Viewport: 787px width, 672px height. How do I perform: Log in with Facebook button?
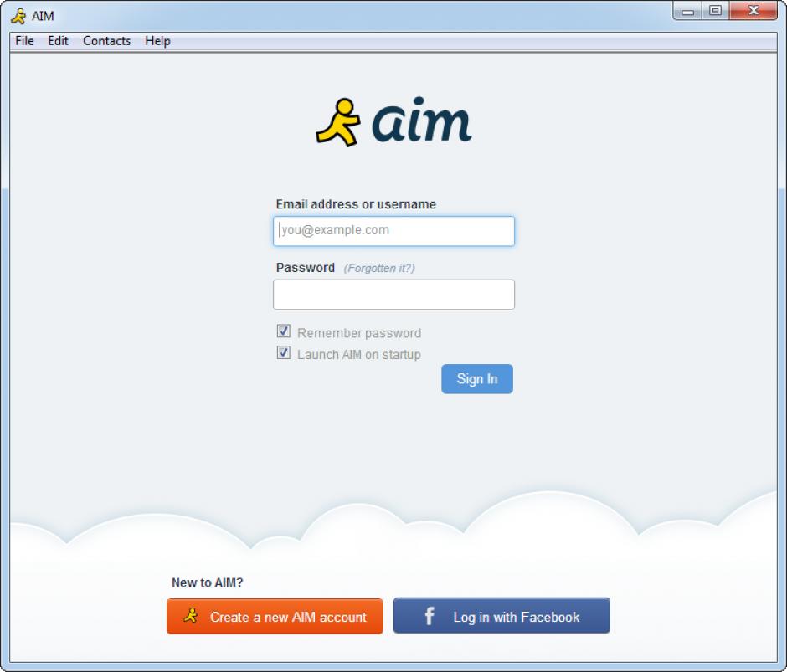502,616
